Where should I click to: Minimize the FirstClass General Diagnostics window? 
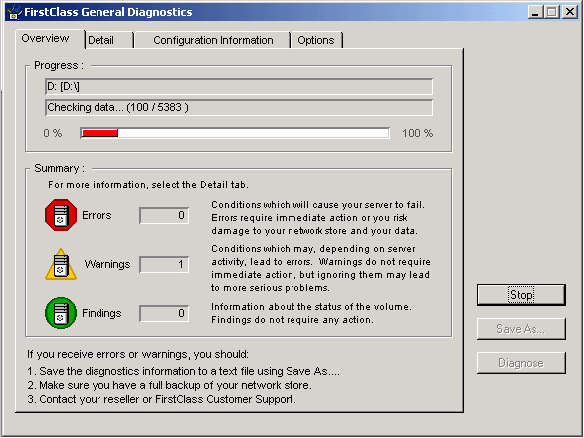(535, 12)
